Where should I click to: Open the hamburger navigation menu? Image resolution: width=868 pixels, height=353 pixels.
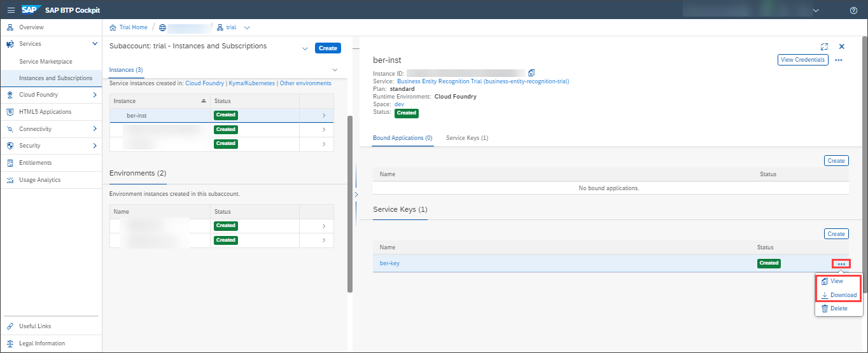coord(11,10)
